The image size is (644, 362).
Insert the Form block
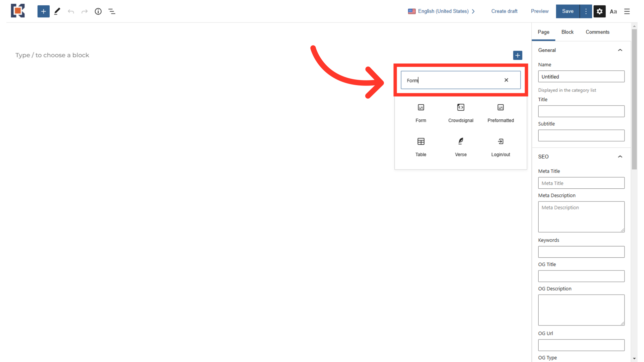[x=421, y=113]
